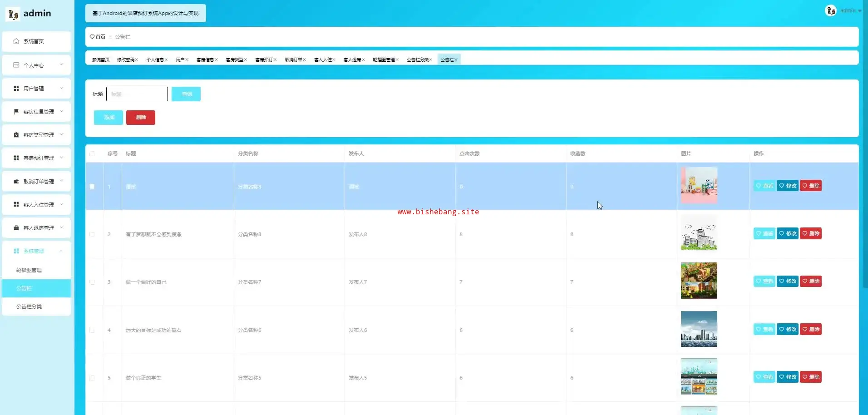Expand the 个人中心 menu chevron

[x=61, y=65]
